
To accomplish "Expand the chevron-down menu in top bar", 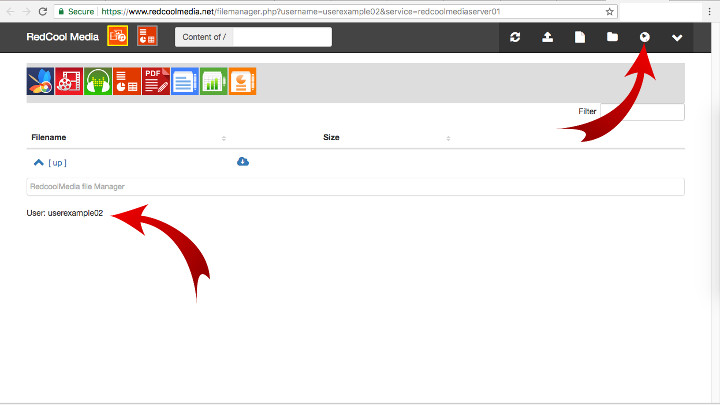I will pos(677,37).
